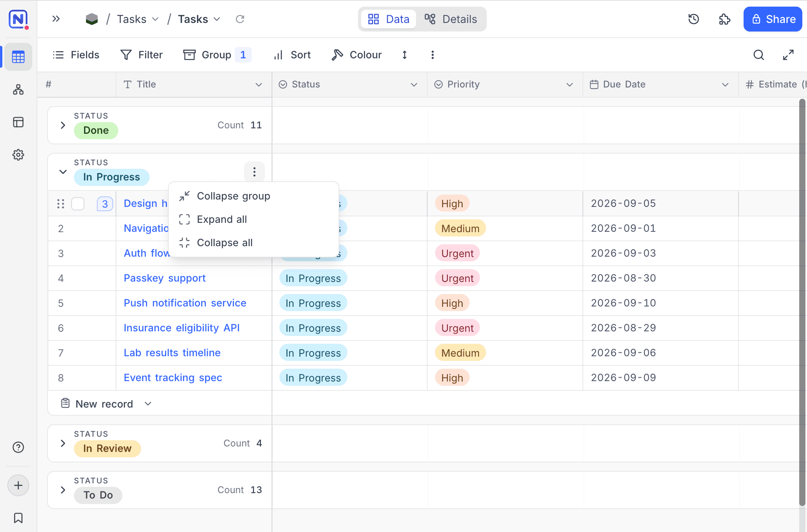The height and width of the screenshot is (532, 807).
Task: Open the grid view icon in sidebar
Action: (18, 57)
